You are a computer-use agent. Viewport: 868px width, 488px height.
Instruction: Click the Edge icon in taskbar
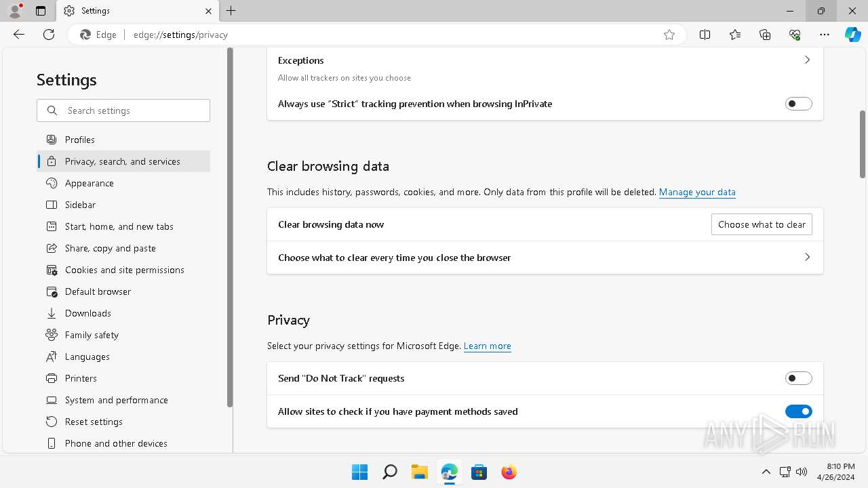(449, 472)
